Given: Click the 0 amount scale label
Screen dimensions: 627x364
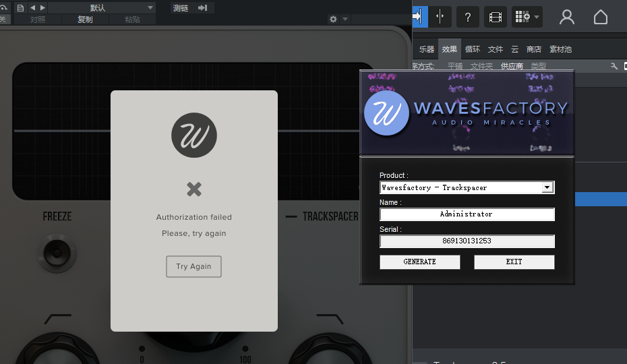Looking at the screenshot, I should [x=142, y=359].
